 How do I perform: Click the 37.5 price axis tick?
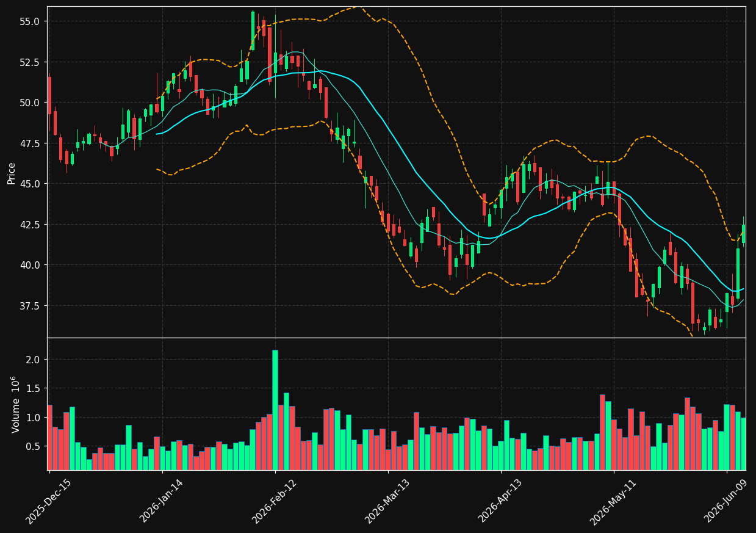tap(30, 305)
